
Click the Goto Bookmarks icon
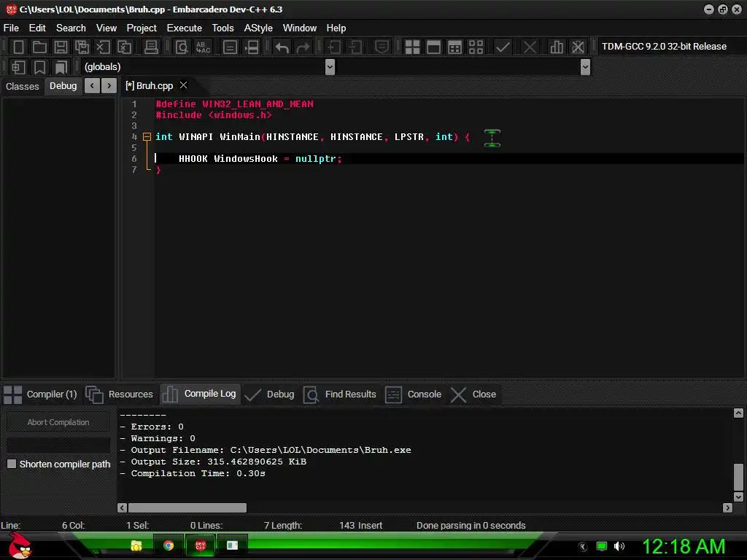point(61,67)
